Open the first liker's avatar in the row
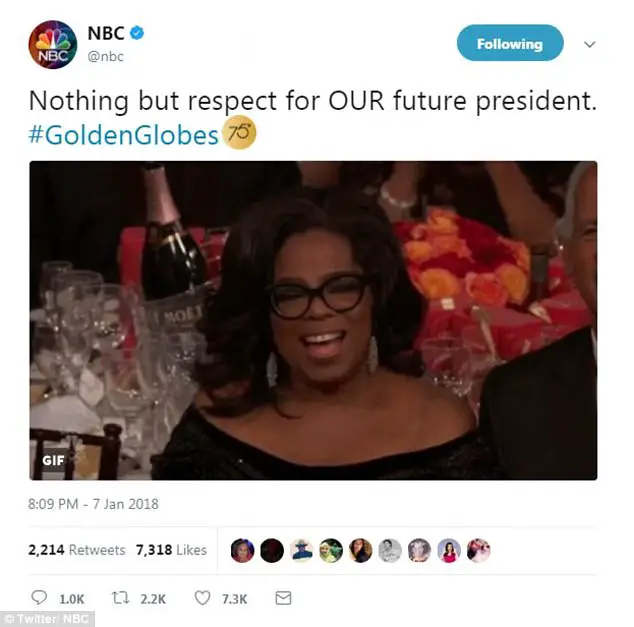This screenshot has width=634, height=627. click(x=242, y=550)
